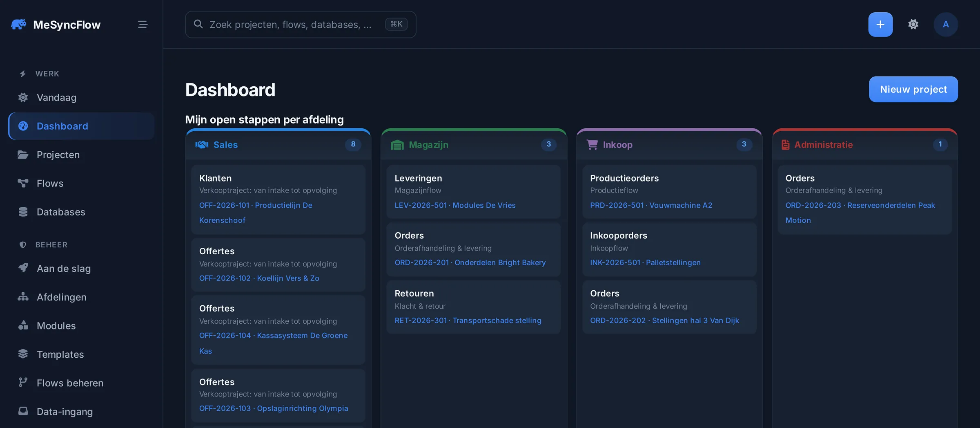Image resolution: width=980 pixels, height=428 pixels.
Task: Click the Retouren card title in Magazijn
Action: point(414,294)
